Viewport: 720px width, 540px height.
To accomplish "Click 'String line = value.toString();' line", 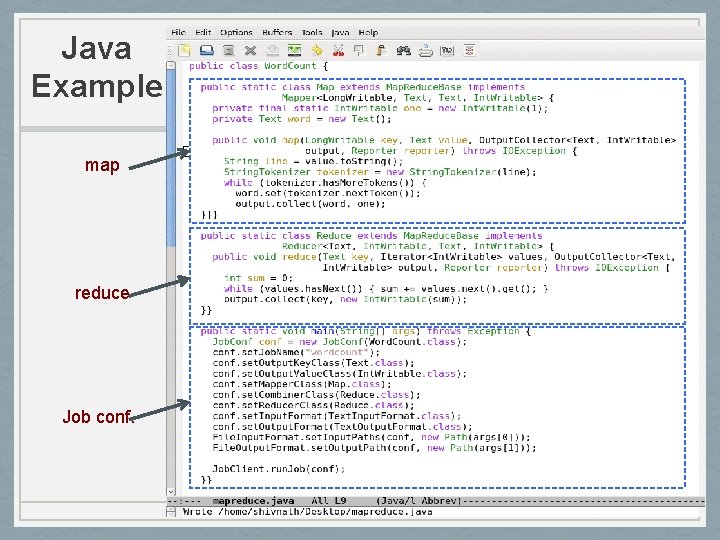I will [314, 161].
